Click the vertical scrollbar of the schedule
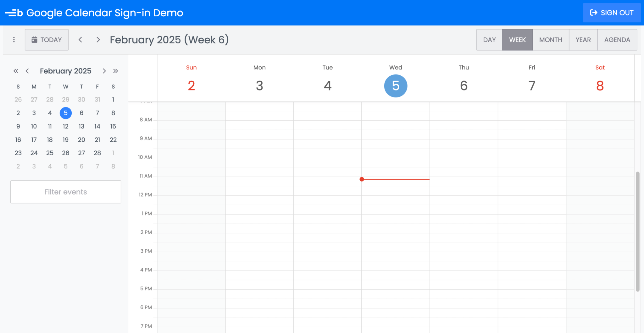 tap(637, 232)
